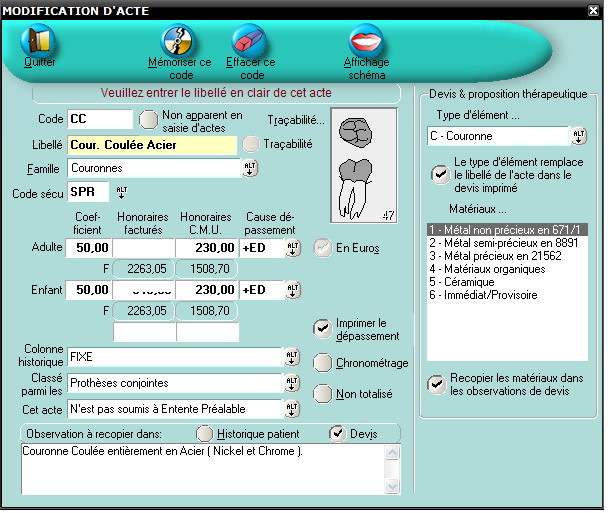Click the ALT button beside Enfant cause dépassement
The height and width of the screenshot is (513, 608).
coord(293,291)
